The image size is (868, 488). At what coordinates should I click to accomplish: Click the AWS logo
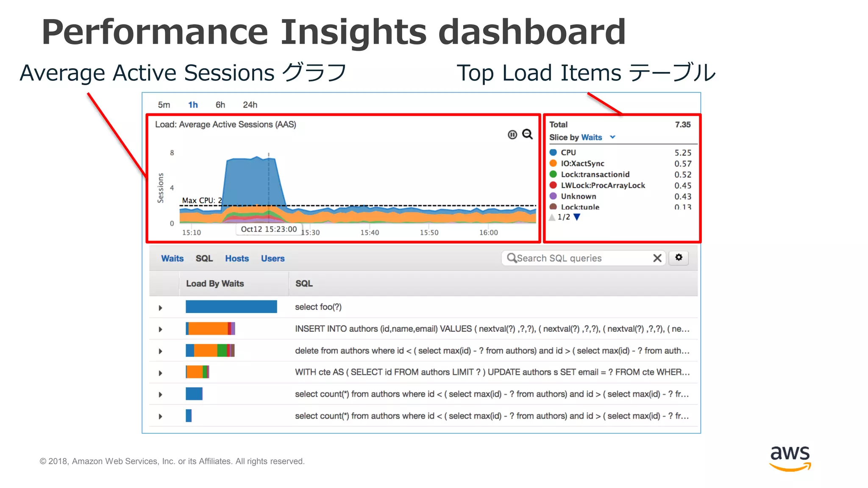pyautogui.click(x=790, y=458)
